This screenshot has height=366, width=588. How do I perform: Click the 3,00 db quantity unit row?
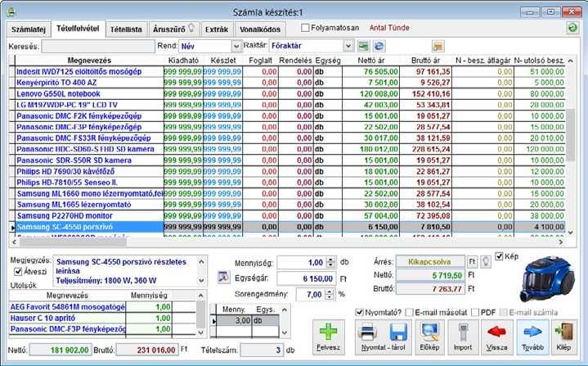point(248,321)
